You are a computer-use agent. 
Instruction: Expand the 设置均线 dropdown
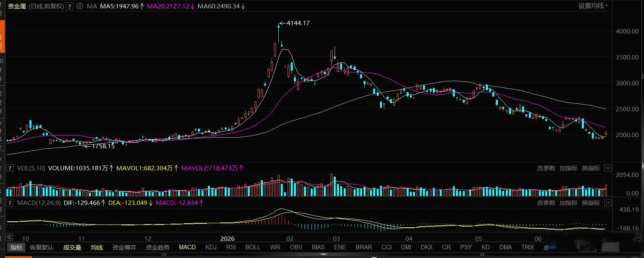[x=593, y=6]
